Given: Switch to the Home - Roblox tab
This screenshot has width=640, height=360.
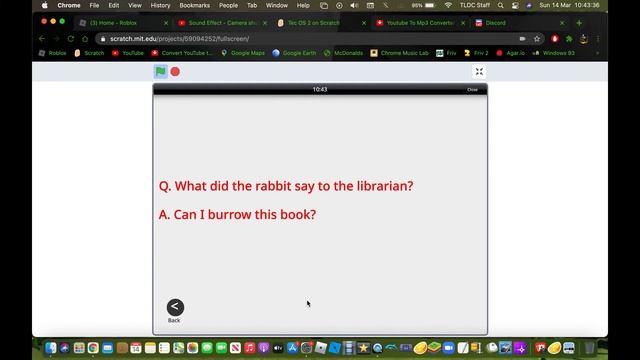Looking at the screenshot, I should coord(122,23).
